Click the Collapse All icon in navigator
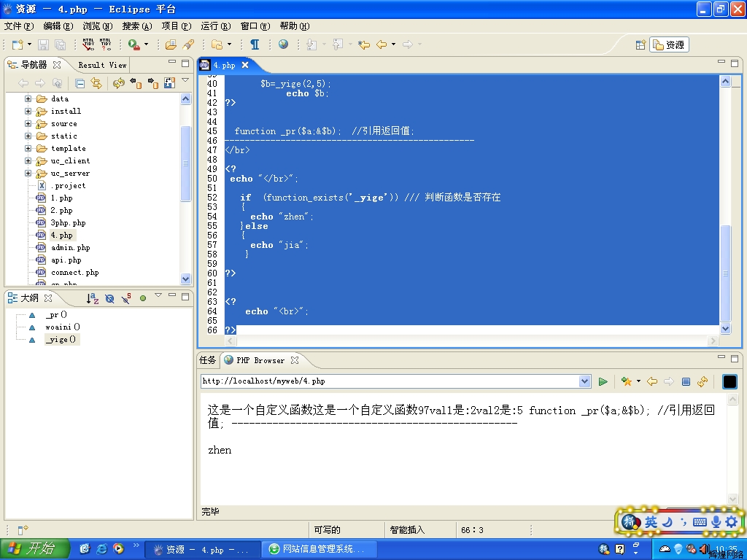747x560 pixels. [80, 83]
